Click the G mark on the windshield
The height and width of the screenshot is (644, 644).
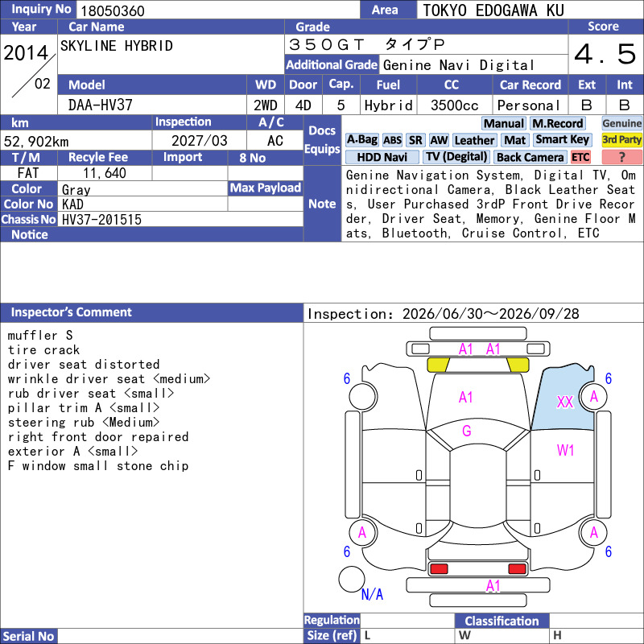[467, 431]
